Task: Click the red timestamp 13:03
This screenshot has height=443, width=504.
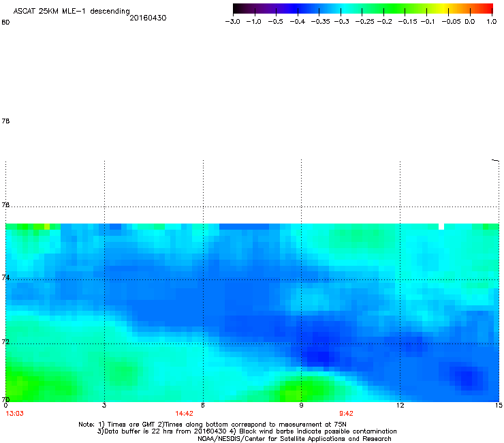Action: (15, 414)
